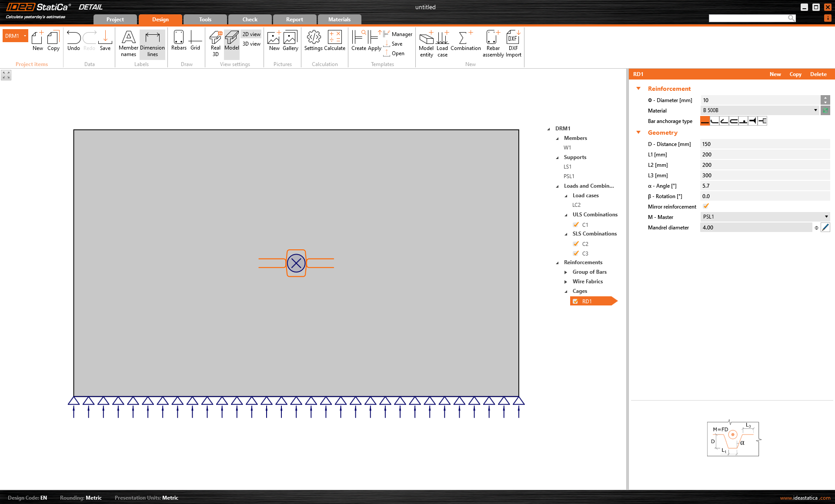The height and width of the screenshot is (504, 835).
Task: Toggle the C3 SLS combination checkbox
Action: 576,253
